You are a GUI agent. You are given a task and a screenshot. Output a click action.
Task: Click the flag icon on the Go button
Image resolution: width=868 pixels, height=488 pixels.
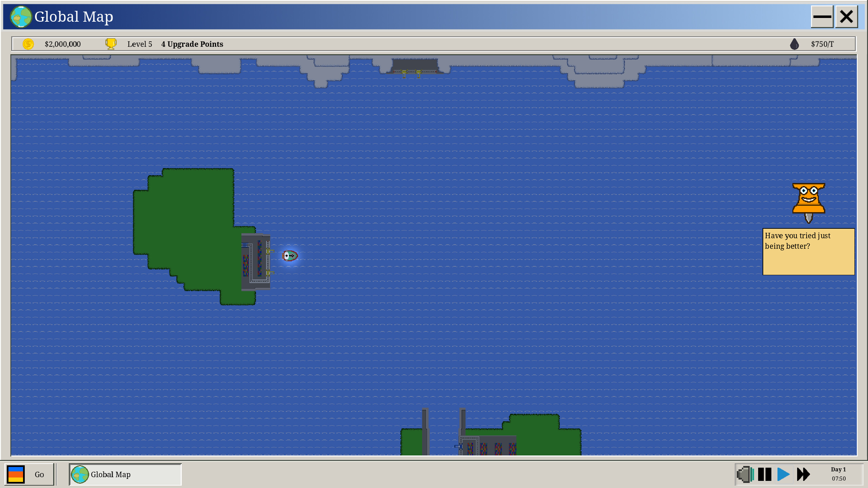coord(16,474)
